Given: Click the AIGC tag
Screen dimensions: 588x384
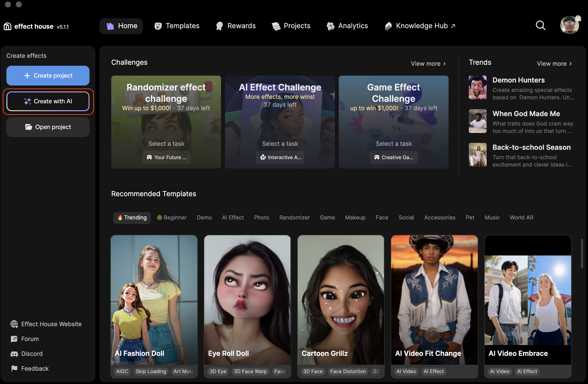Looking at the screenshot, I should click(122, 371).
